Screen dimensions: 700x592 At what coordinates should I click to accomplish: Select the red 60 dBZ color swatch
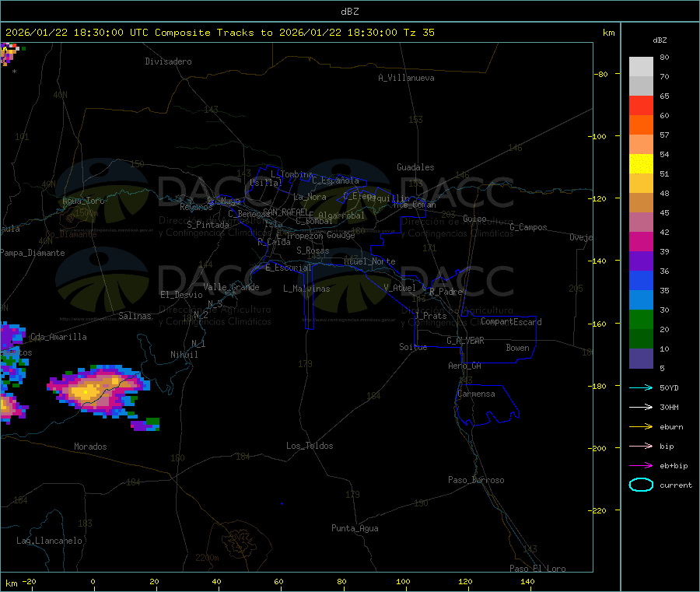[641, 105]
